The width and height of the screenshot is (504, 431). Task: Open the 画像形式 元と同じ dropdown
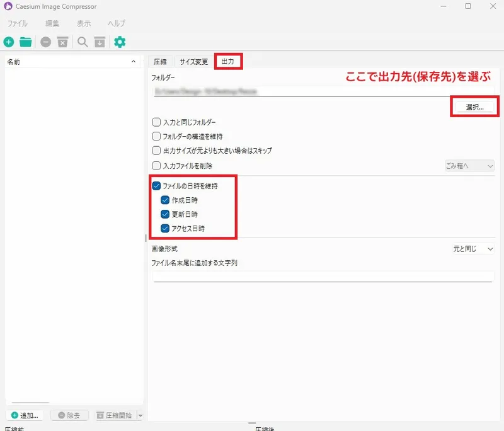pyautogui.click(x=472, y=249)
